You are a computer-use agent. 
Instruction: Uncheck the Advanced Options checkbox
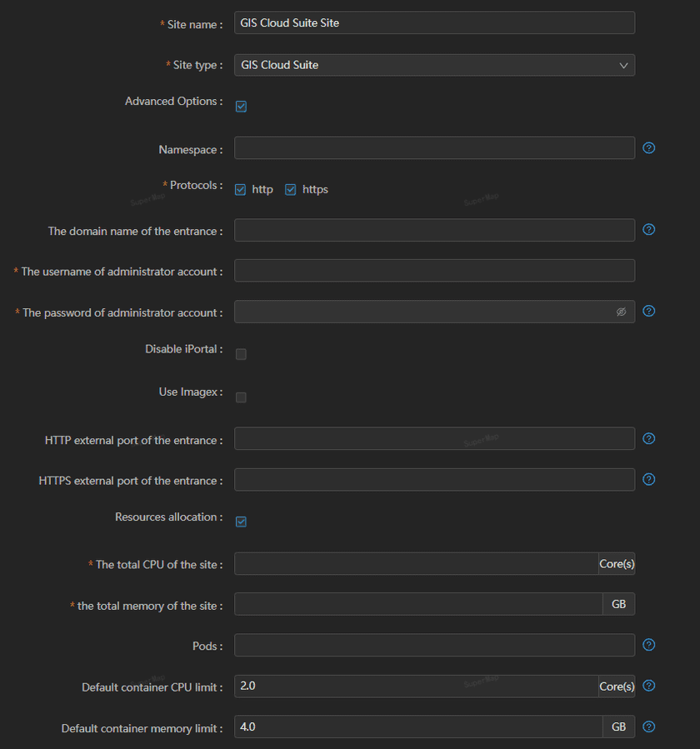pos(241,107)
